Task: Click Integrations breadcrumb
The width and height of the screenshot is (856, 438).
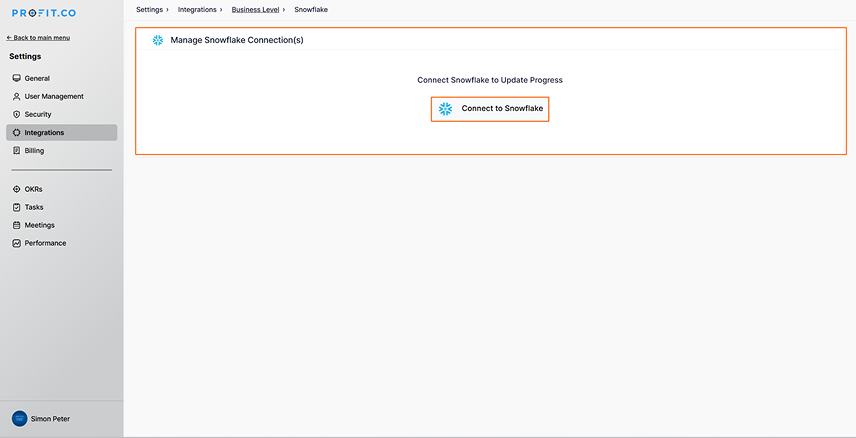Action: pos(197,9)
